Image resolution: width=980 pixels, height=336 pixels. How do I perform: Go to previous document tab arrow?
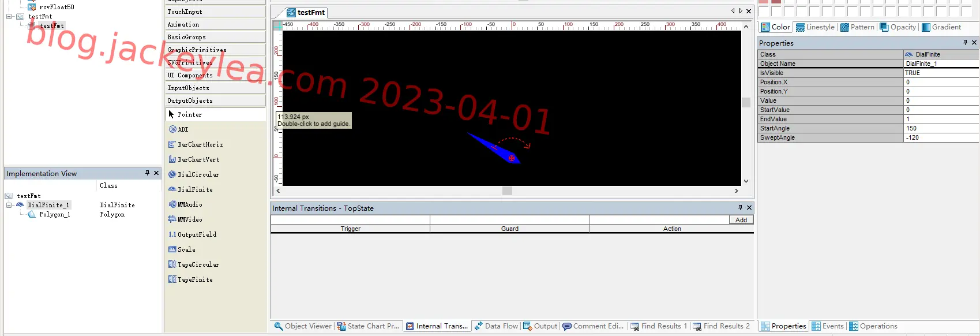pos(733,11)
